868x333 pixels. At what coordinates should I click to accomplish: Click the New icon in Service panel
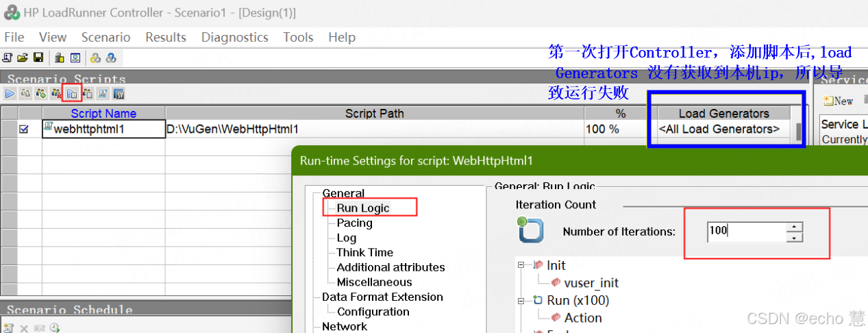(828, 101)
